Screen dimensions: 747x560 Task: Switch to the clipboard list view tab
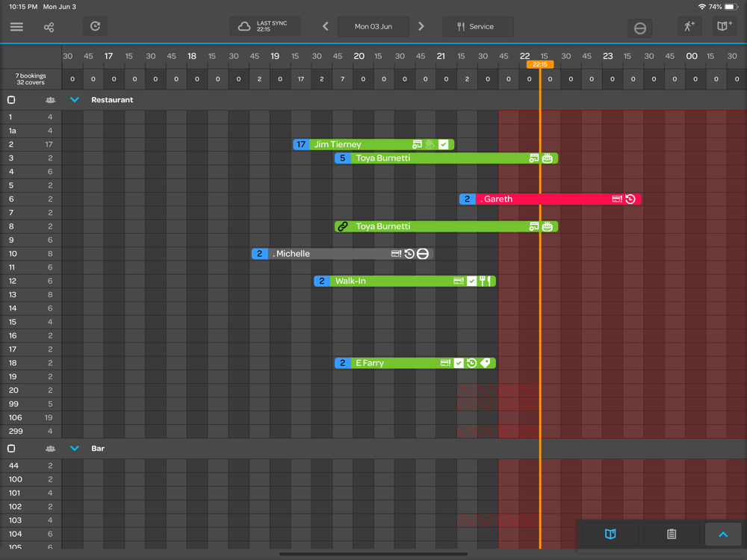672,534
